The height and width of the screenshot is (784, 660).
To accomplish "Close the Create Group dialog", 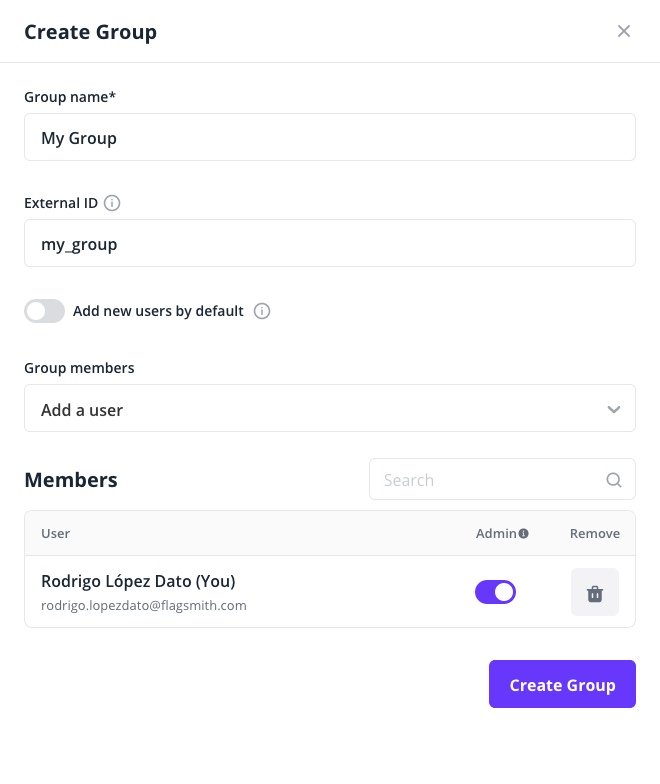I will pyautogui.click(x=624, y=31).
